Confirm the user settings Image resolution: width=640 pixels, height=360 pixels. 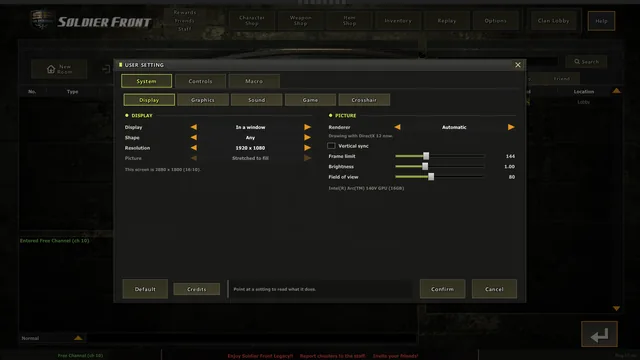point(442,289)
